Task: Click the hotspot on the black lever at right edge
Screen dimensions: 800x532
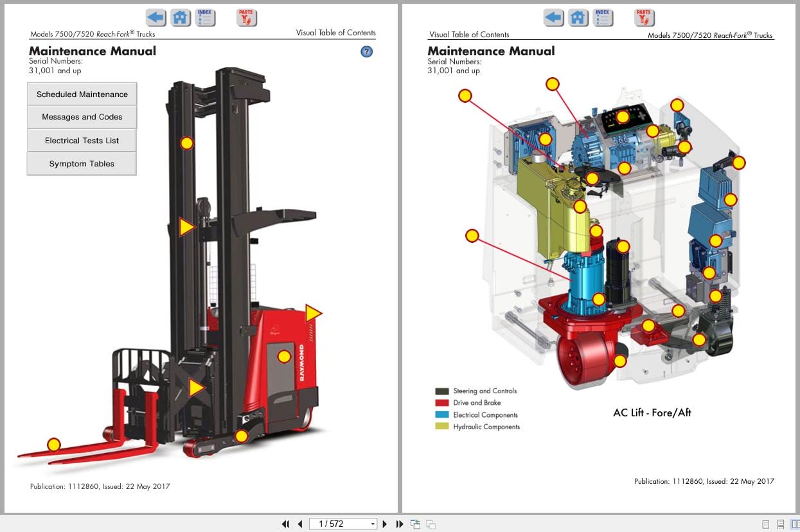Action: click(x=739, y=163)
